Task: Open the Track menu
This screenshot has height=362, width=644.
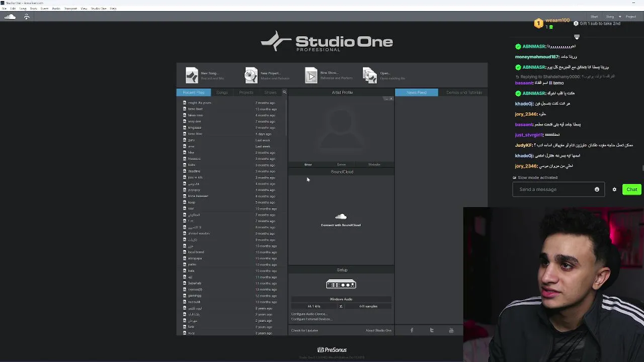Action: tap(34, 9)
